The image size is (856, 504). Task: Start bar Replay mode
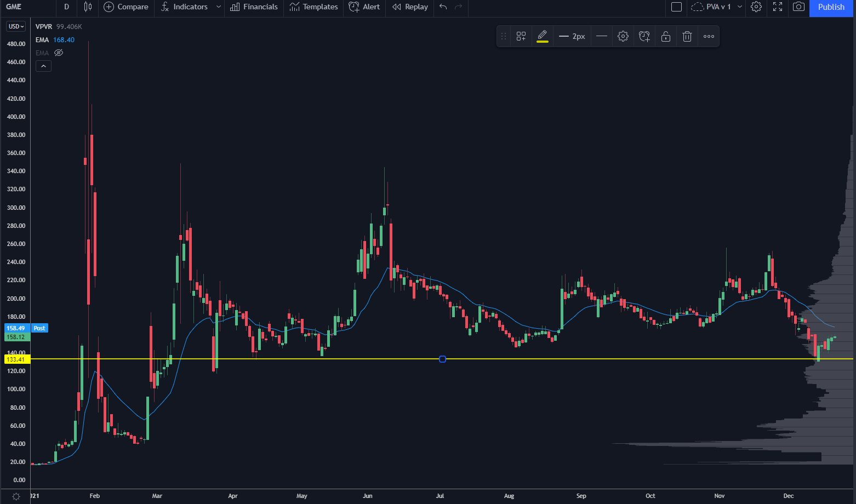[x=410, y=7]
